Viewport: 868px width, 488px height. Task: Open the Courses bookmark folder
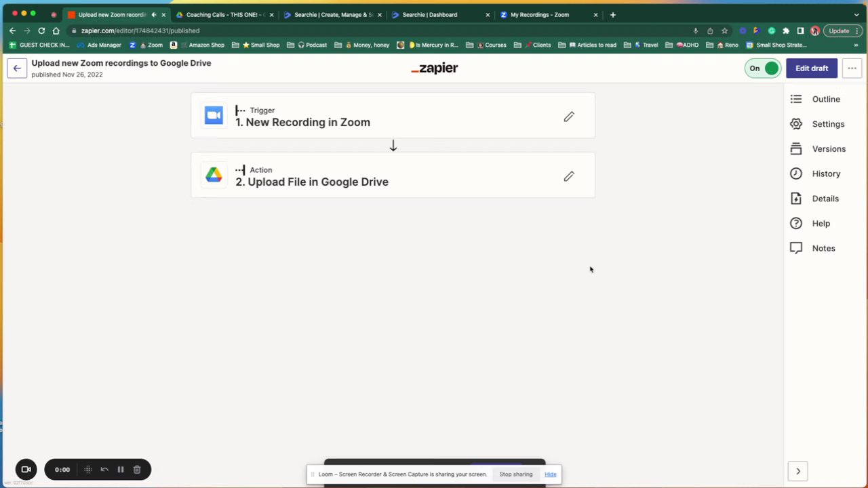(490, 45)
